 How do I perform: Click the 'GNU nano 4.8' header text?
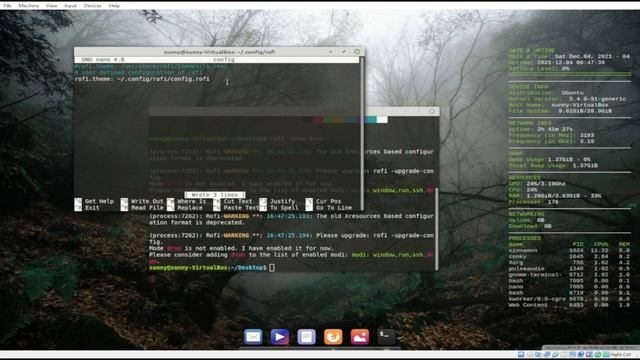click(x=103, y=60)
